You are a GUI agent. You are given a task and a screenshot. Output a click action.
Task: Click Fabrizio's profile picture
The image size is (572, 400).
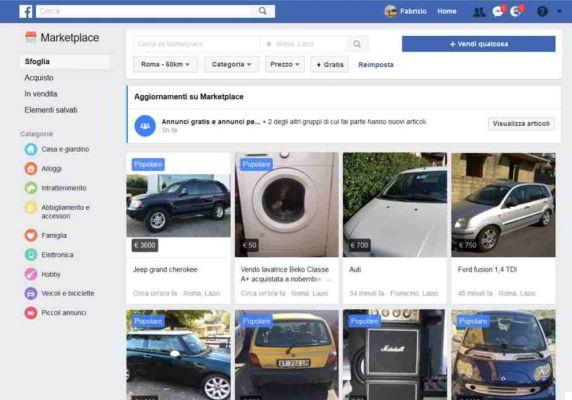pyautogui.click(x=391, y=11)
